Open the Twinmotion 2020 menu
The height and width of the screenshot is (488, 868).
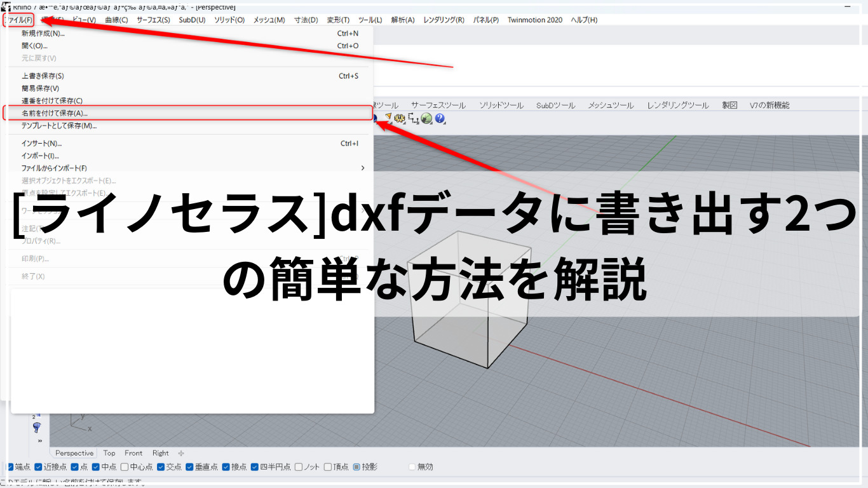click(535, 20)
